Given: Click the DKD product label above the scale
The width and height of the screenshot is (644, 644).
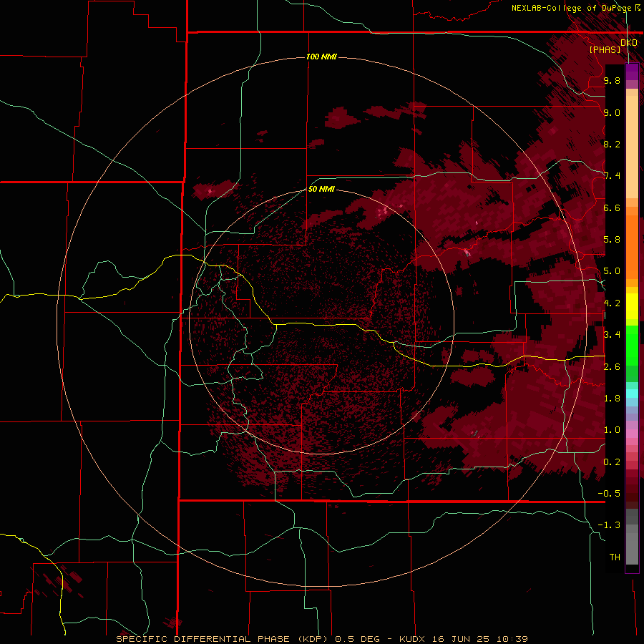Looking at the screenshot, I should pos(629,42).
